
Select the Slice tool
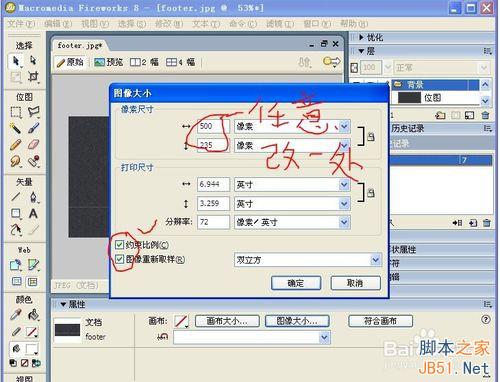[33, 265]
